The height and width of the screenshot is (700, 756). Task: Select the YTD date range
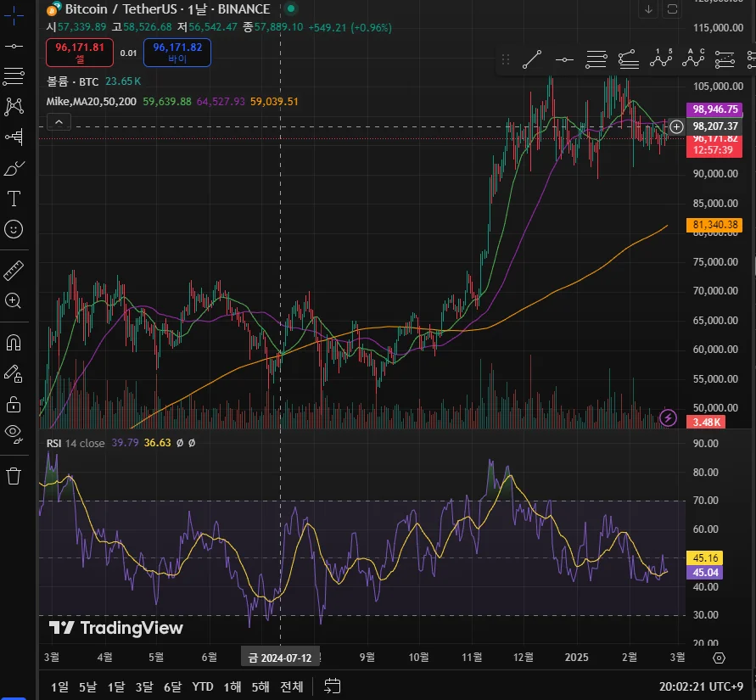(203, 686)
